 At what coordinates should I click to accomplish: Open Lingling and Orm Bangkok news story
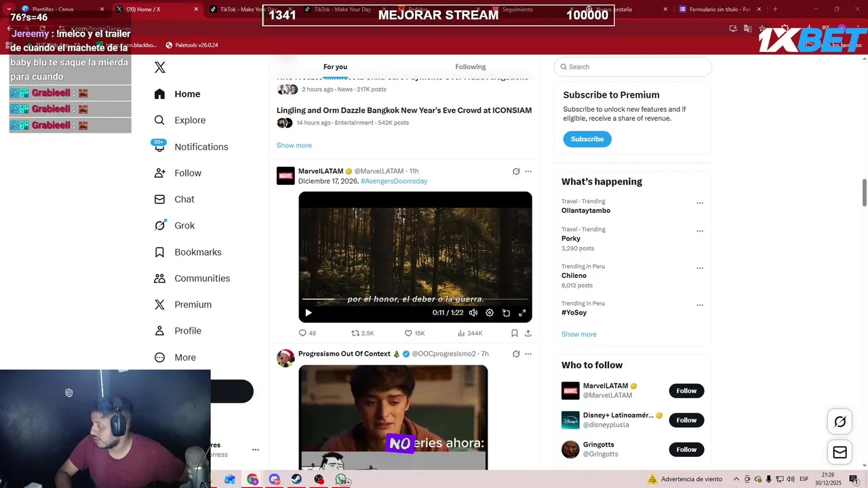coord(404,110)
